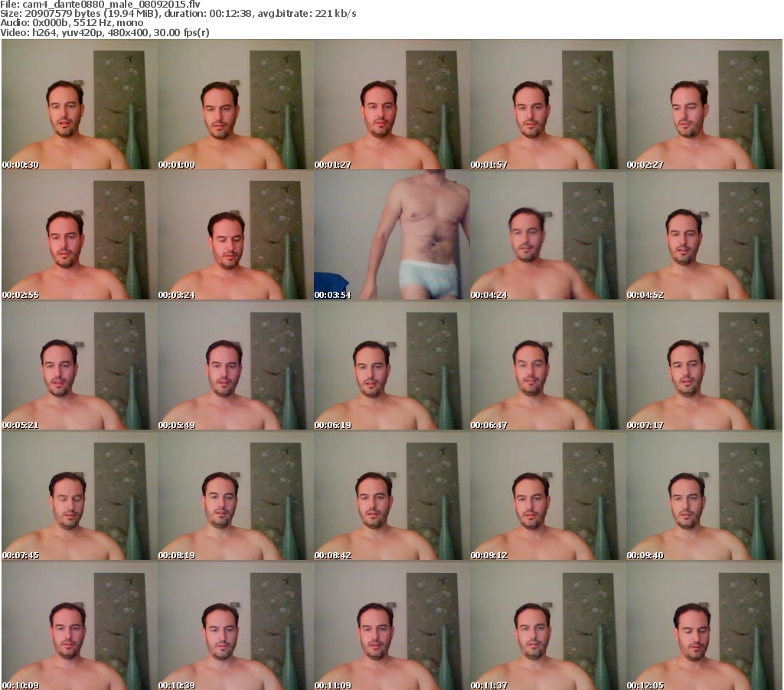The width and height of the screenshot is (784, 690).
Task: Select the thumbnail timestamped 00:04:24
Action: 548,235
